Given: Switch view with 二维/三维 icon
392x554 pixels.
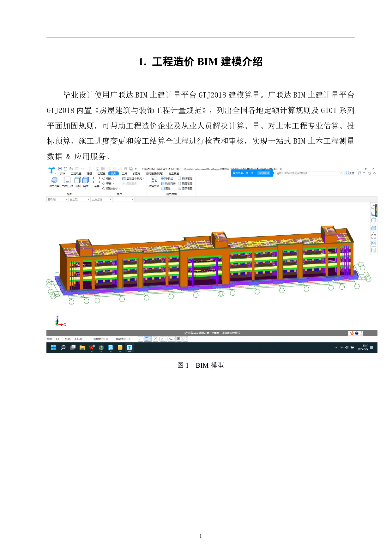Looking at the screenshot, I should (x=67, y=181).
